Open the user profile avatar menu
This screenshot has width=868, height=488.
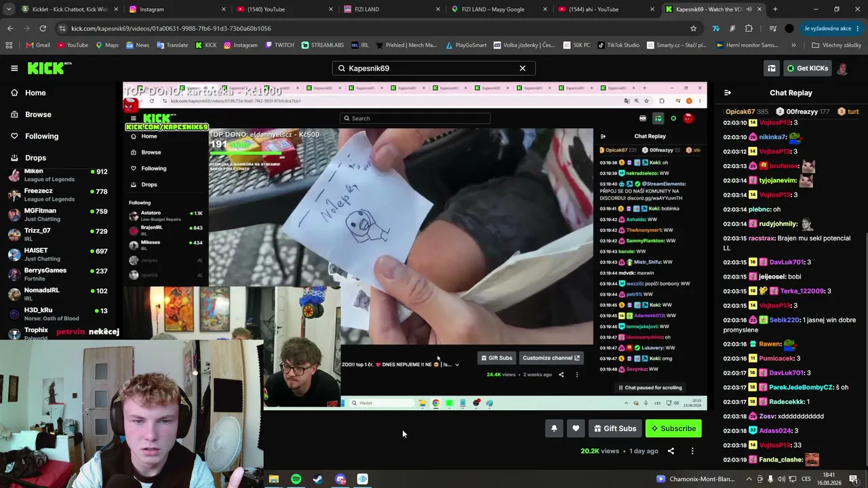point(842,68)
